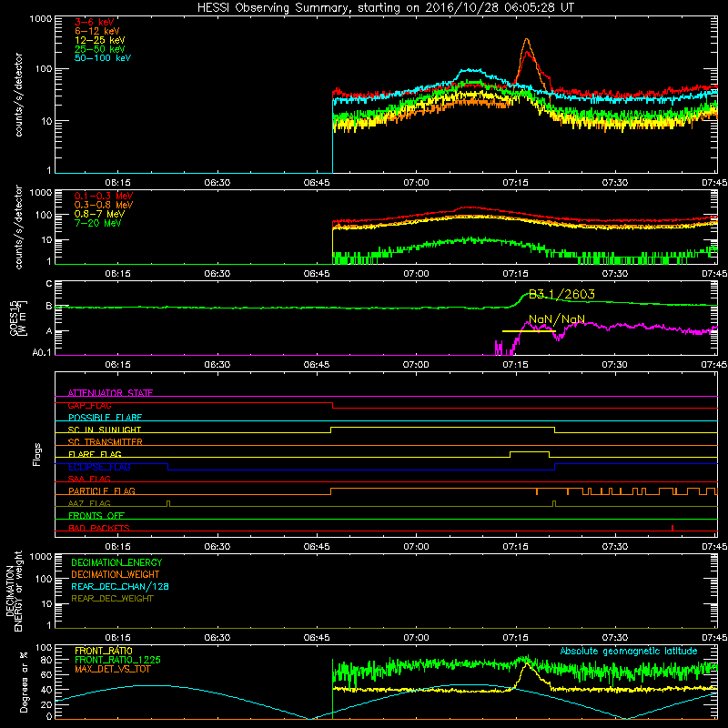Screen dimensions: 728x728
Task: Click the 0.8-7 MeV legend label
Action: point(99,214)
